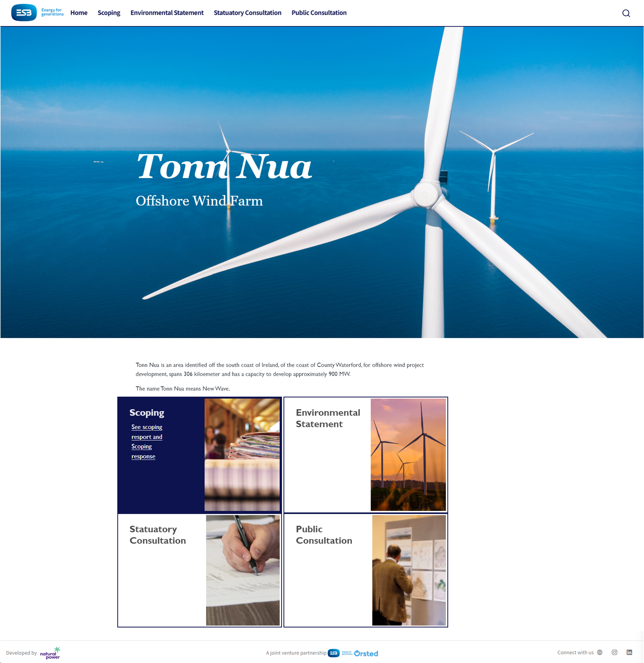The image size is (644, 663).
Task: Open the search magnifier icon
Action: pos(626,13)
